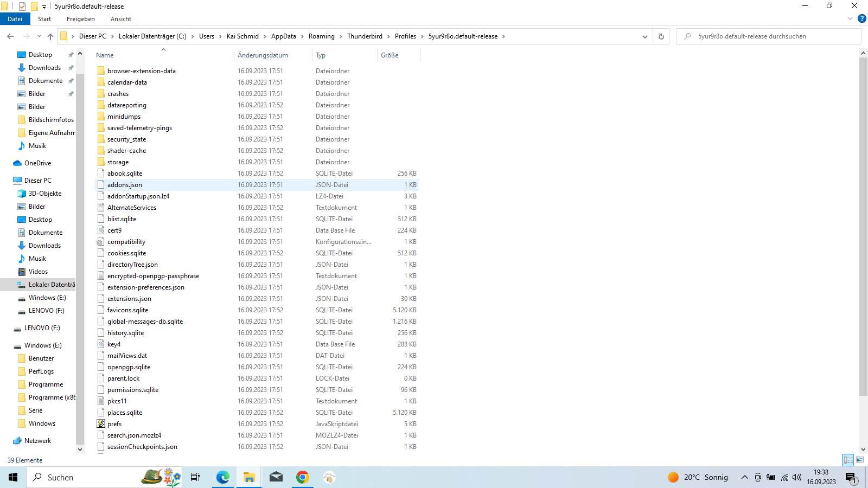Open the recent locations dropdown arrow
This screenshot has height=488, width=868.
(x=39, y=36)
